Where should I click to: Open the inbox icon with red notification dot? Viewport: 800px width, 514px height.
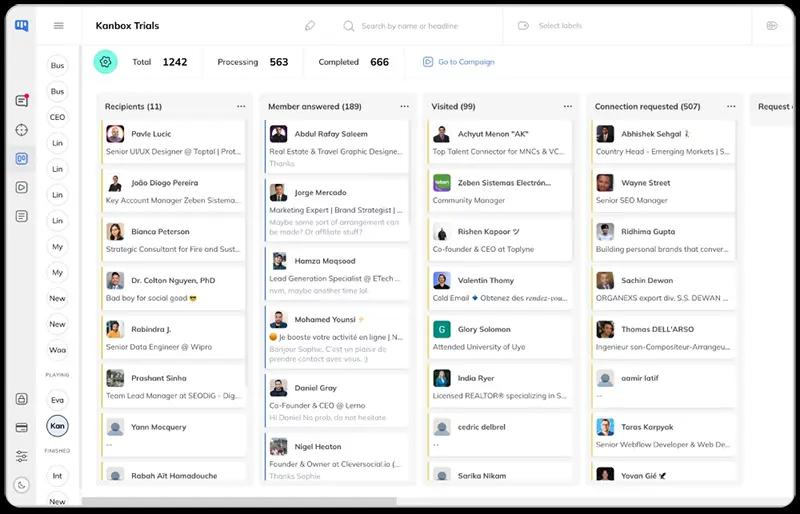(x=21, y=101)
